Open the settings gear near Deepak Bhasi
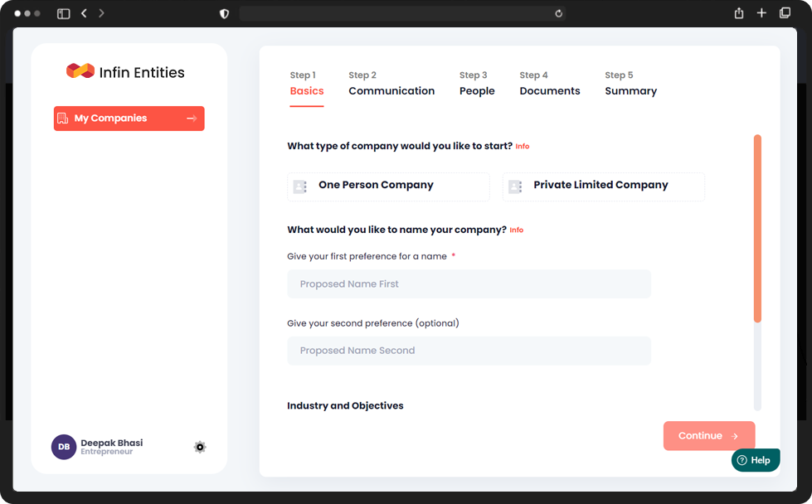Image resolution: width=812 pixels, height=504 pixels. (x=200, y=447)
